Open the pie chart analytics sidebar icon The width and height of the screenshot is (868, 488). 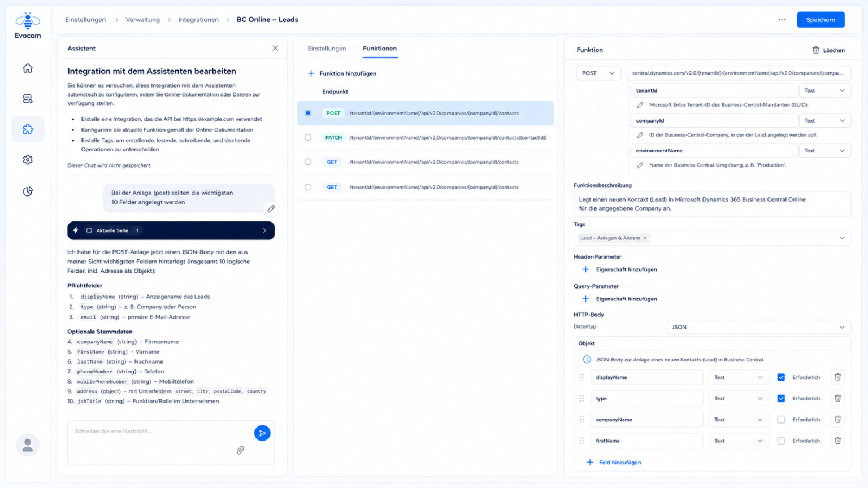(x=28, y=191)
